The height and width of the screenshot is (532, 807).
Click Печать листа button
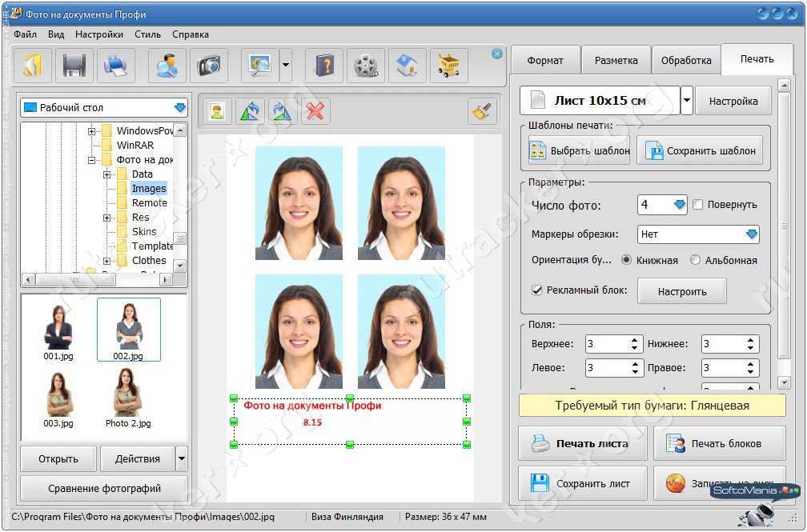pyautogui.click(x=582, y=443)
